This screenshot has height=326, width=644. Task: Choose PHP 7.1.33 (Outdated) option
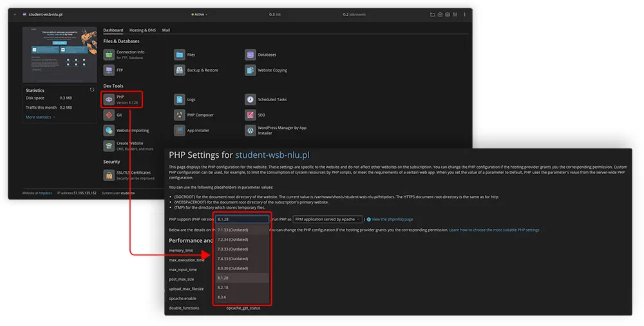[242, 230]
